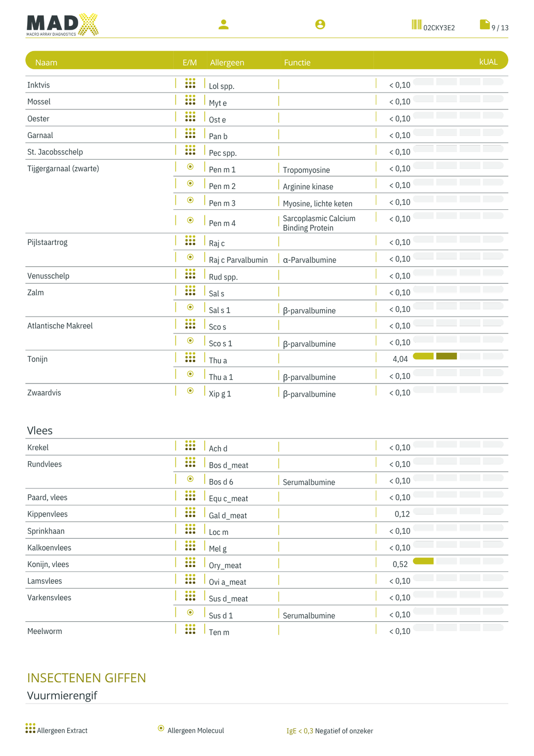The image size is (534, 756).
Task: Click the Thu a level bar showing 4,04
Action: coord(458,356)
